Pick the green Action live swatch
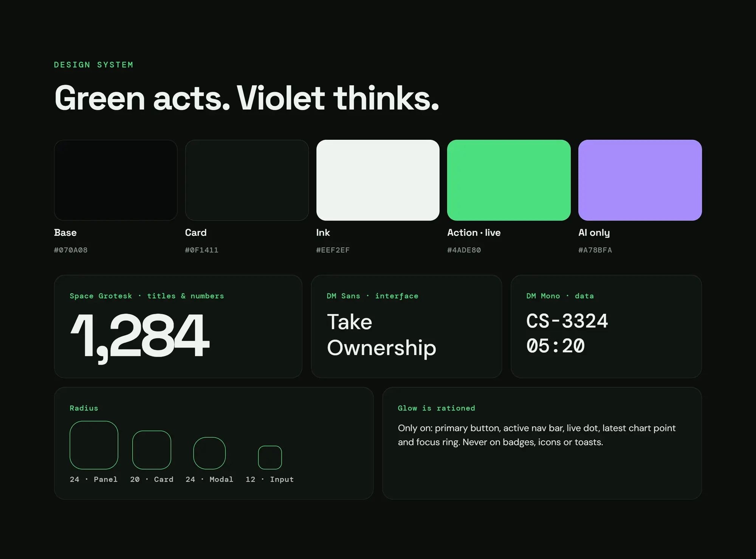Screen dimensions: 756x559 pyautogui.click(x=509, y=180)
